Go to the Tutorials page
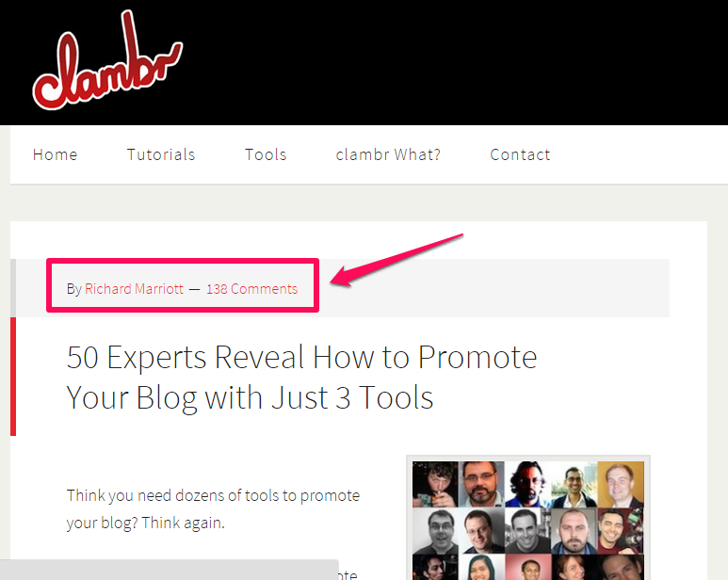 [161, 154]
